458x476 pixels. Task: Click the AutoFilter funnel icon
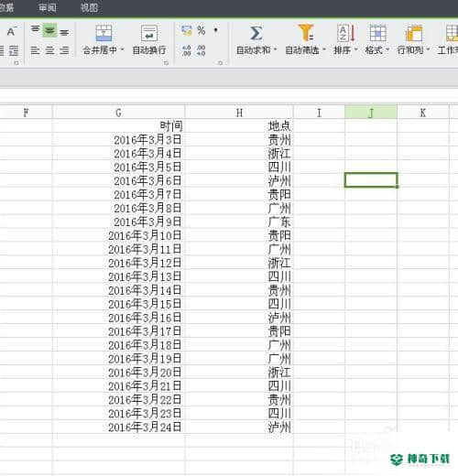click(306, 33)
